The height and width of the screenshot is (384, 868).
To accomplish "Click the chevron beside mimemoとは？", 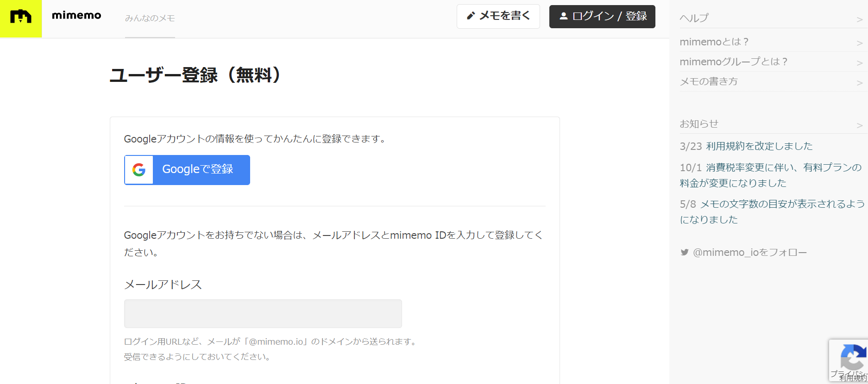I will coord(859,43).
